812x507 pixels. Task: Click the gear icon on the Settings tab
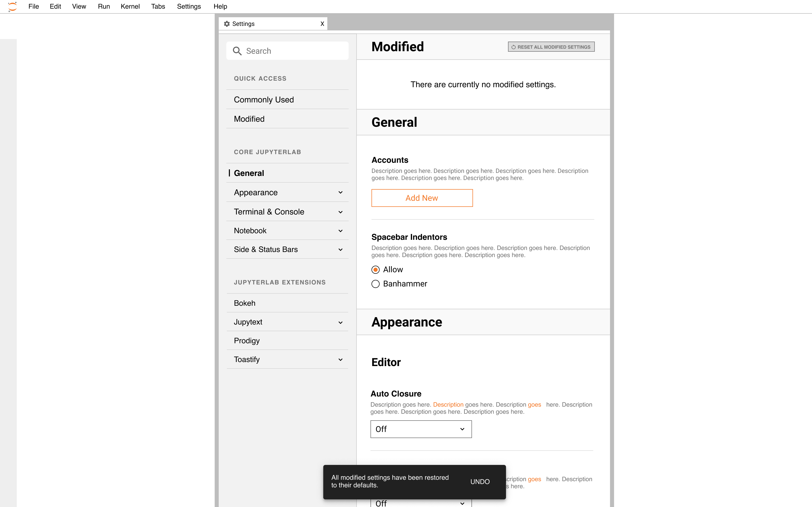227,24
